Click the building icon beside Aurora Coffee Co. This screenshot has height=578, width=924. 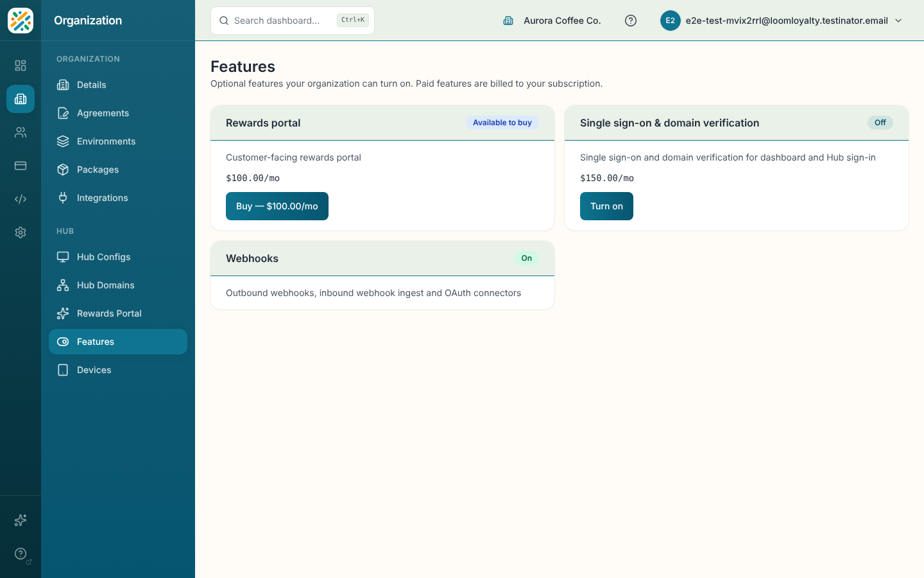pos(508,21)
